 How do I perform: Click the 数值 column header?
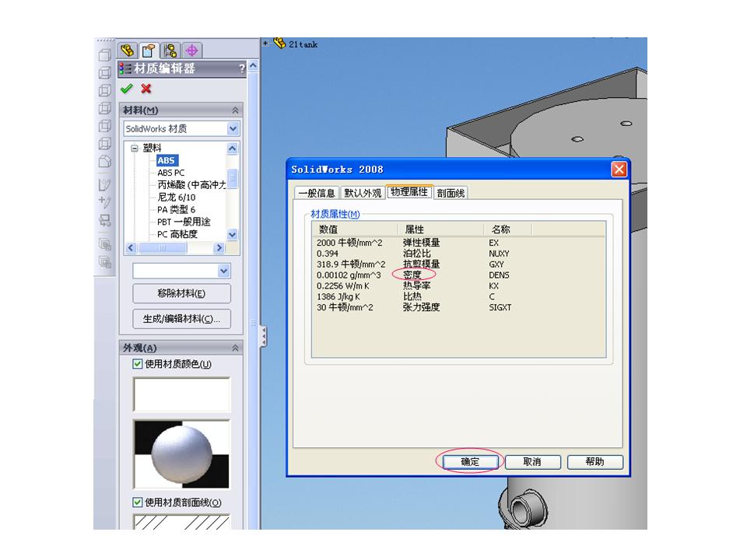tap(355, 229)
